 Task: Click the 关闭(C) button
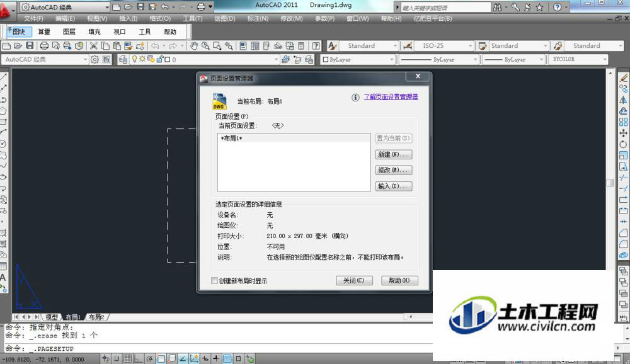tap(354, 280)
